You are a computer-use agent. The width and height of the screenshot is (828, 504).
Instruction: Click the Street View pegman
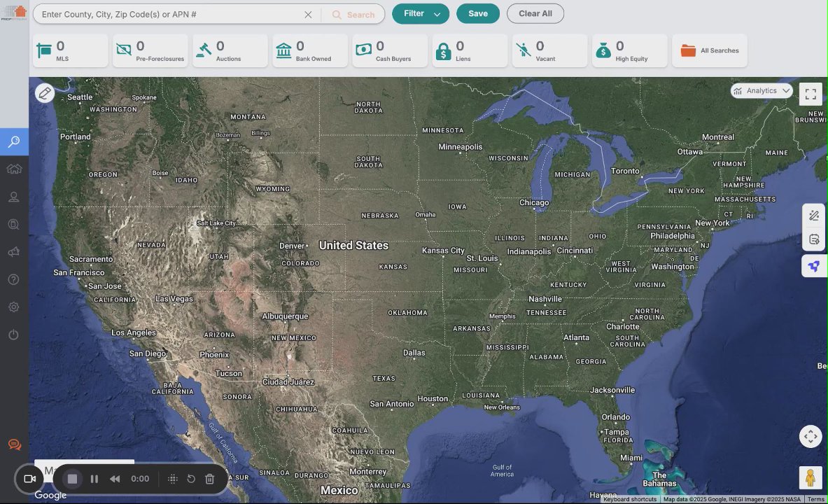(x=811, y=478)
